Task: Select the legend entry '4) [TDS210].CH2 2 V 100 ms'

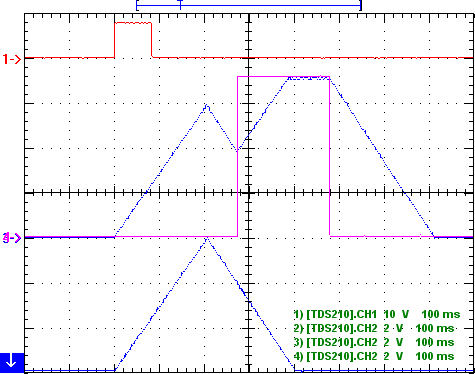Action: 374,356
